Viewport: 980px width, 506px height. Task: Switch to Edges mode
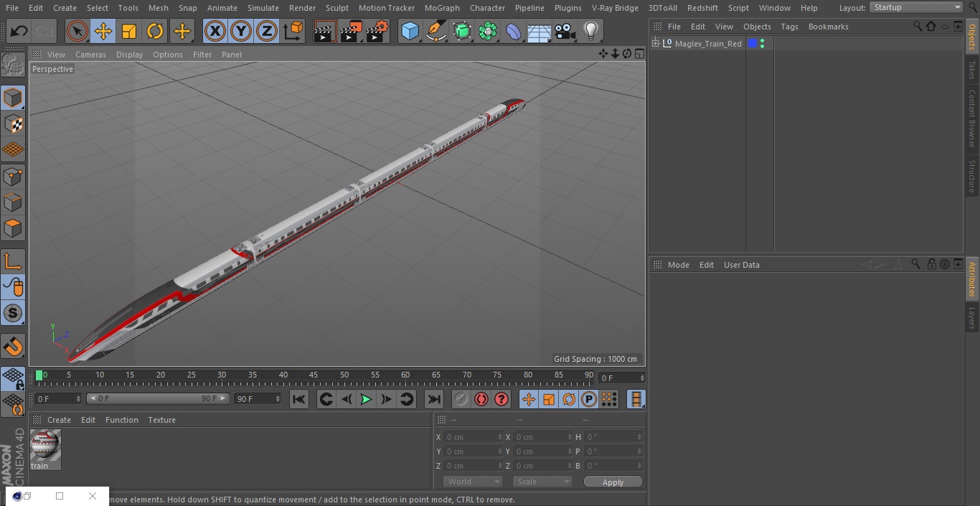click(13, 202)
